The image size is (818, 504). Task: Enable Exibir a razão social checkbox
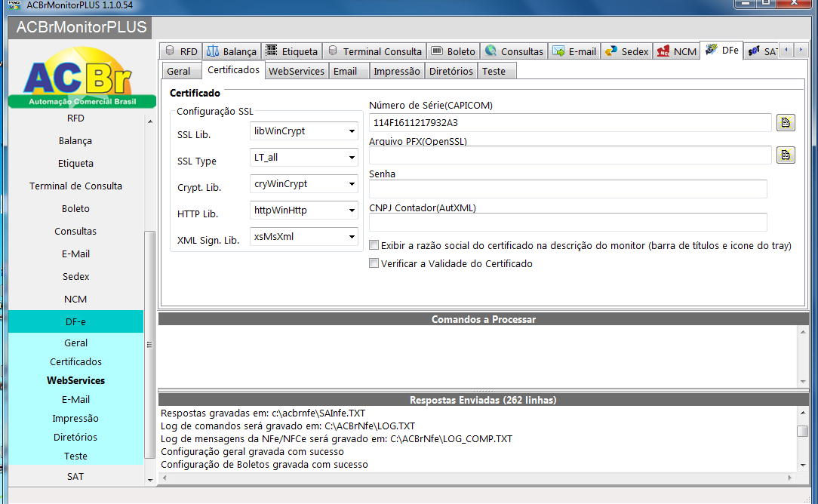pos(374,245)
